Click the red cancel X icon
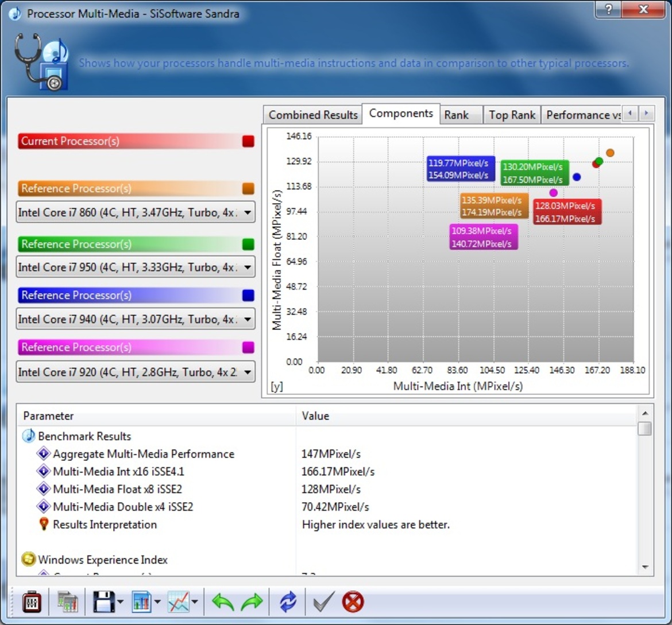Screen dimensions: 672x625 coord(353,602)
